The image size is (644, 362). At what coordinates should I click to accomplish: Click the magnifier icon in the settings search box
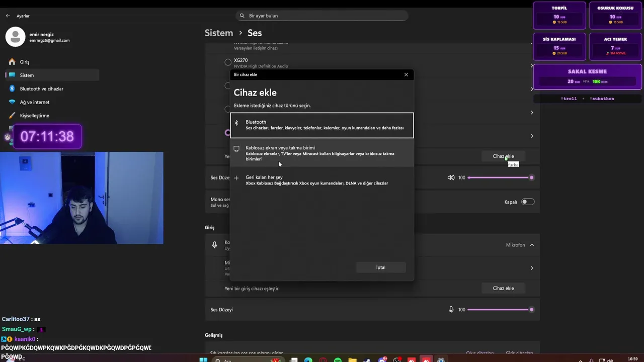pyautogui.click(x=242, y=16)
